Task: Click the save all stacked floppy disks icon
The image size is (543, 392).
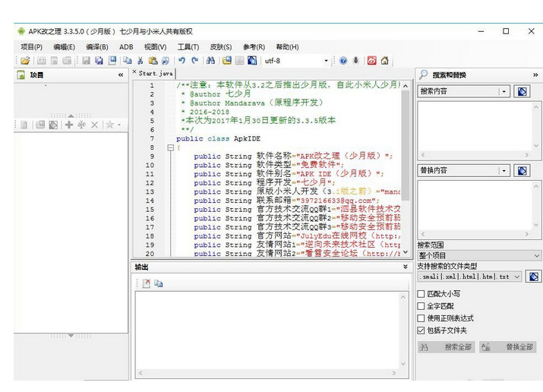Action: [99, 61]
